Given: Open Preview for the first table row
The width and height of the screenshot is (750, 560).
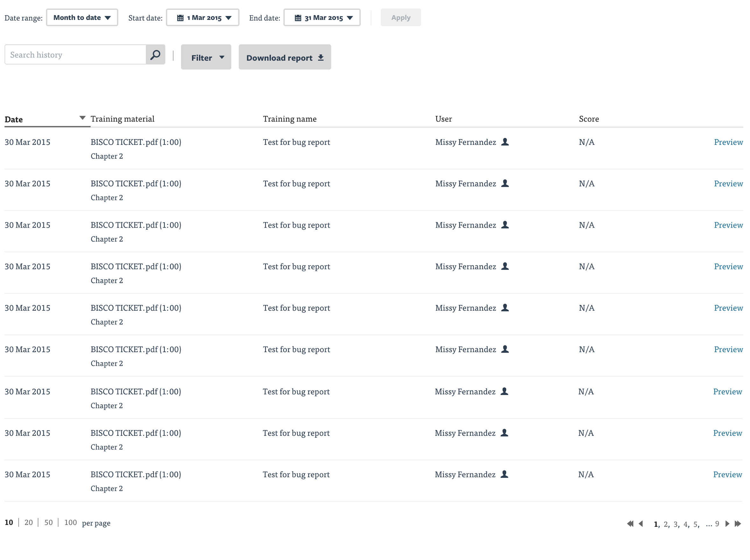Looking at the screenshot, I should tap(729, 142).
